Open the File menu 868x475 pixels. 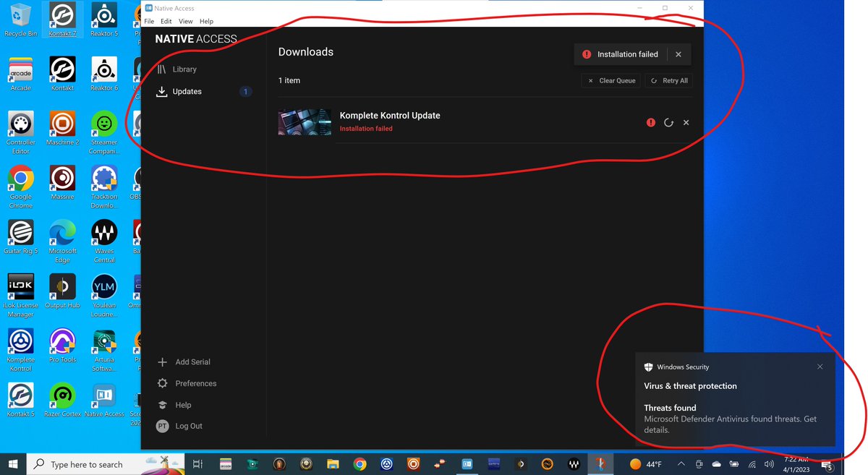(149, 22)
